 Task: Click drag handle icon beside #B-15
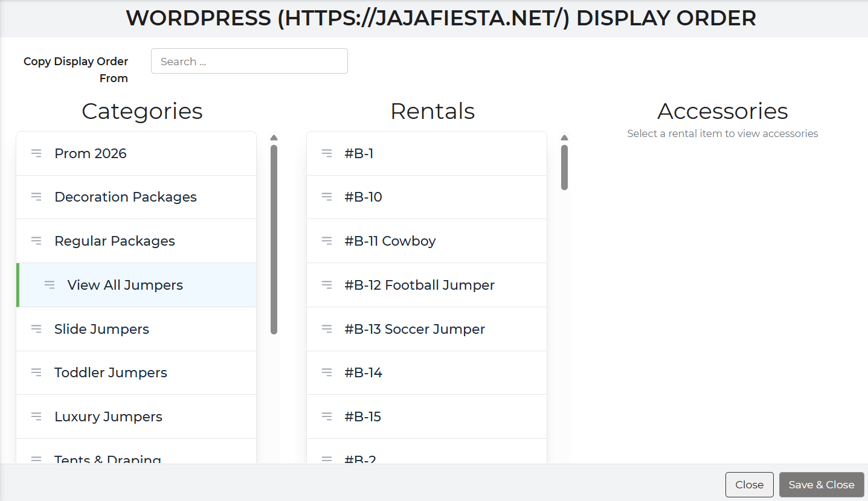pyautogui.click(x=327, y=416)
